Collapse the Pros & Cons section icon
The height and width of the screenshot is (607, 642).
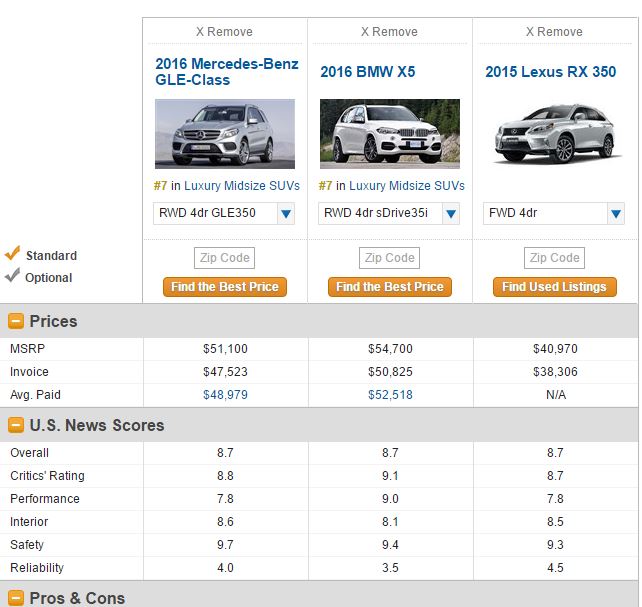click(16, 598)
